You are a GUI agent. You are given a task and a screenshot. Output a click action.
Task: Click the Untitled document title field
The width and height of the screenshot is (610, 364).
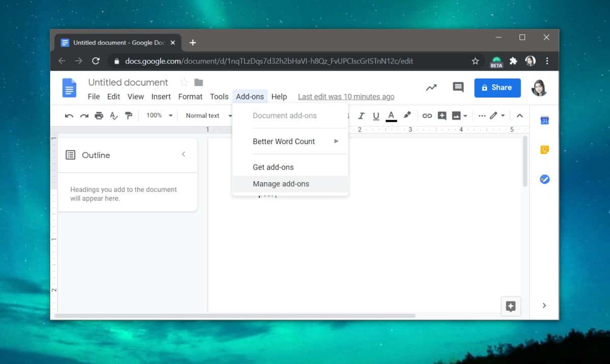(x=128, y=82)
